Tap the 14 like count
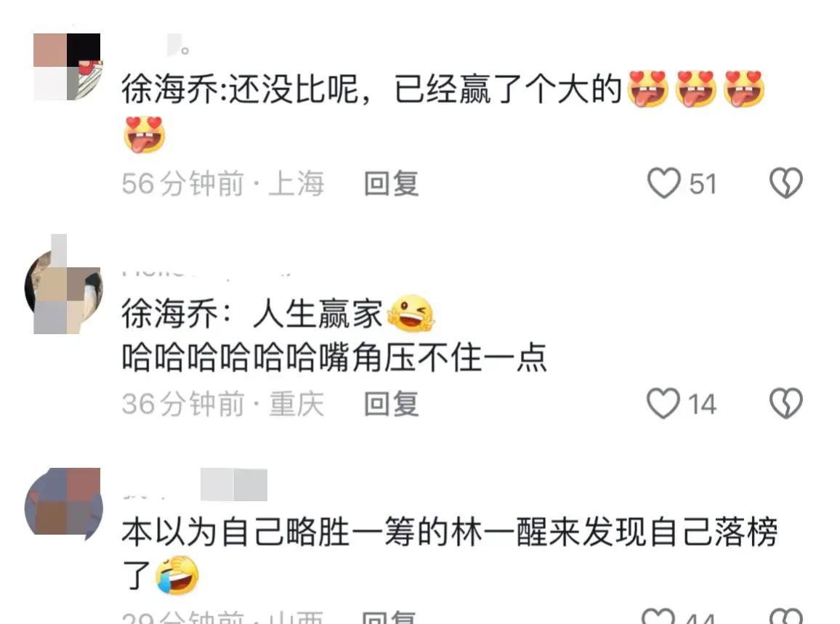Image resolution: width=840 pixels, height=624 pixels. [x=702, y=405]
